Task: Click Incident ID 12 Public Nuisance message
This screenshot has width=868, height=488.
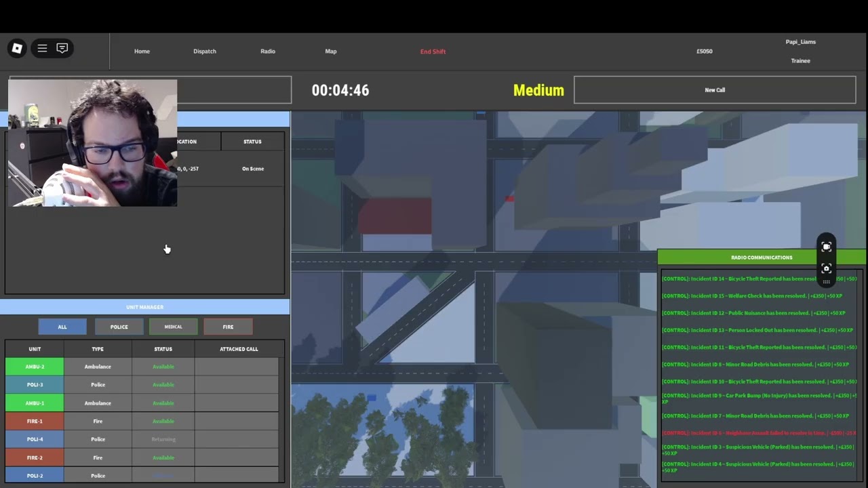Action: point(754,313)
